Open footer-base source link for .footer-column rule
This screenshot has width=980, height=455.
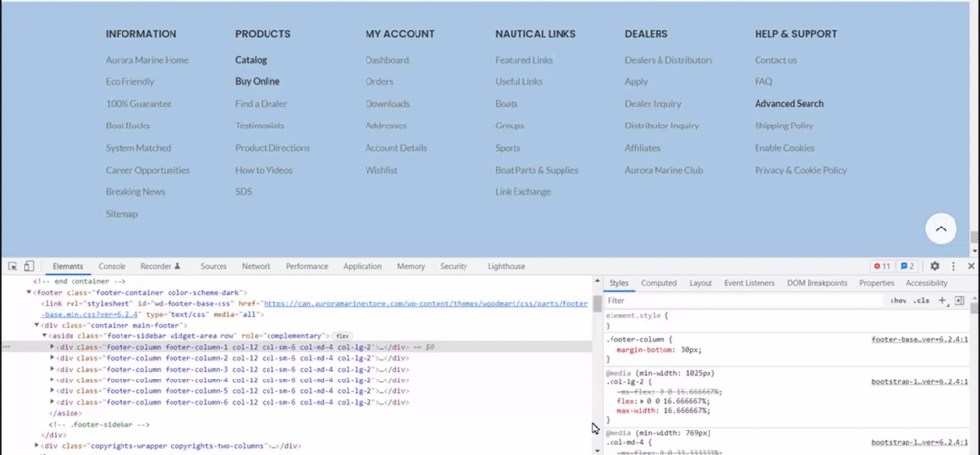[920, 340]
